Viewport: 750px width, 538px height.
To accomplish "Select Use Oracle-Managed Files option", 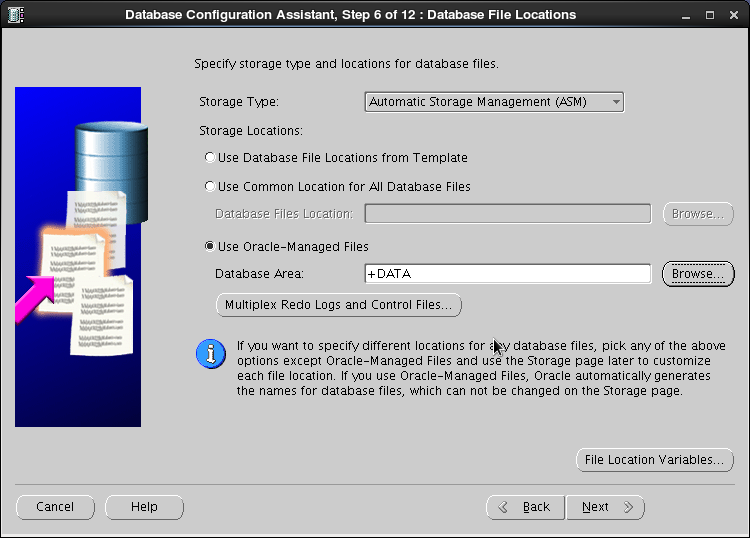I will pos(210,246).
